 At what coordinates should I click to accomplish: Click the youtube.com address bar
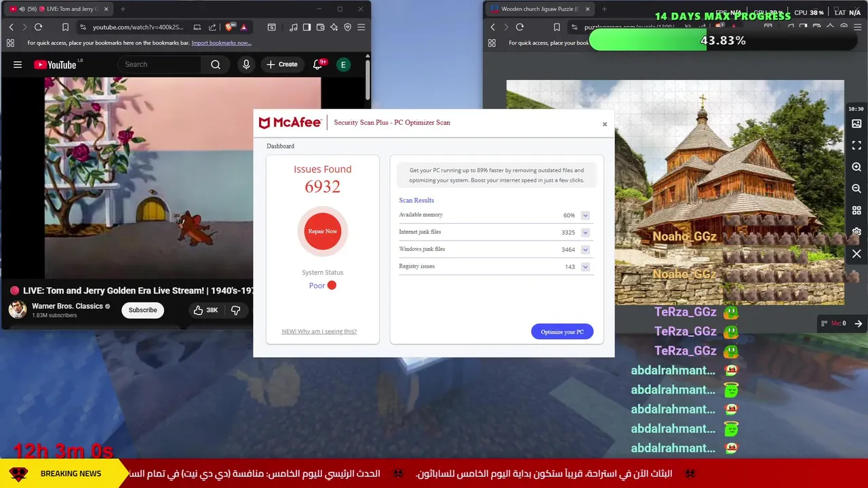138,27
